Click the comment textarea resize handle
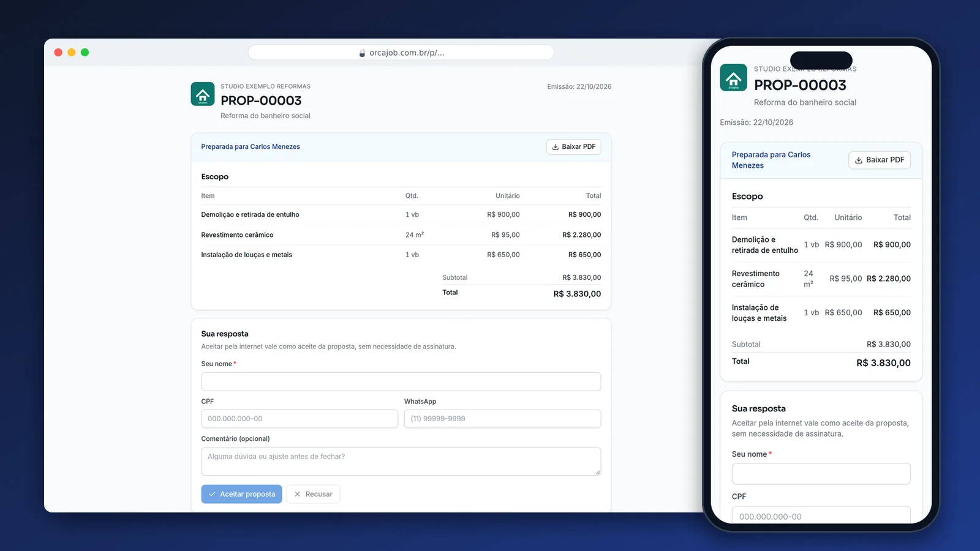Screen dimensions: 980x551 597,472
